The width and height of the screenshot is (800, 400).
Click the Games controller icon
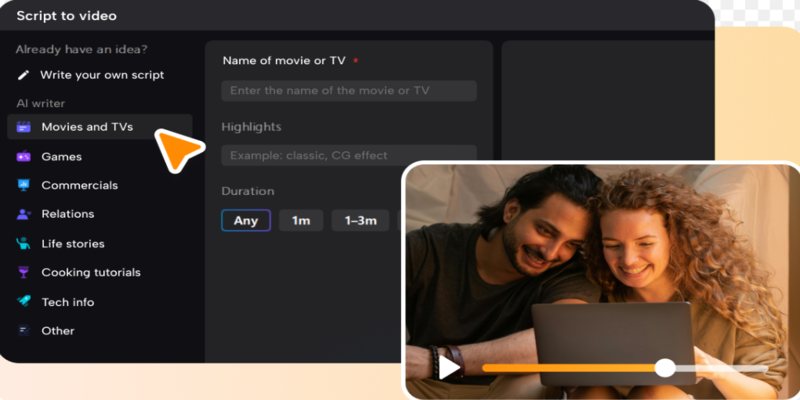coord(23,157)
